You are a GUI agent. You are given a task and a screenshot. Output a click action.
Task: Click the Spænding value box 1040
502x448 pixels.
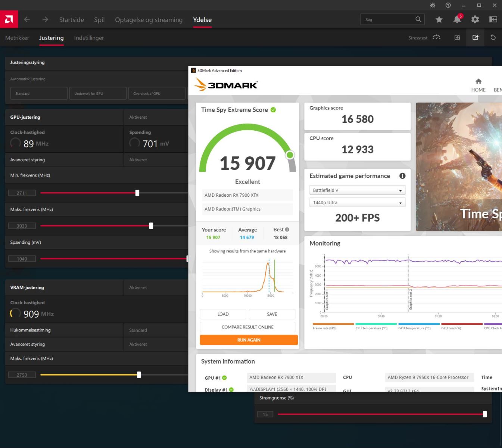coord(22,259)
